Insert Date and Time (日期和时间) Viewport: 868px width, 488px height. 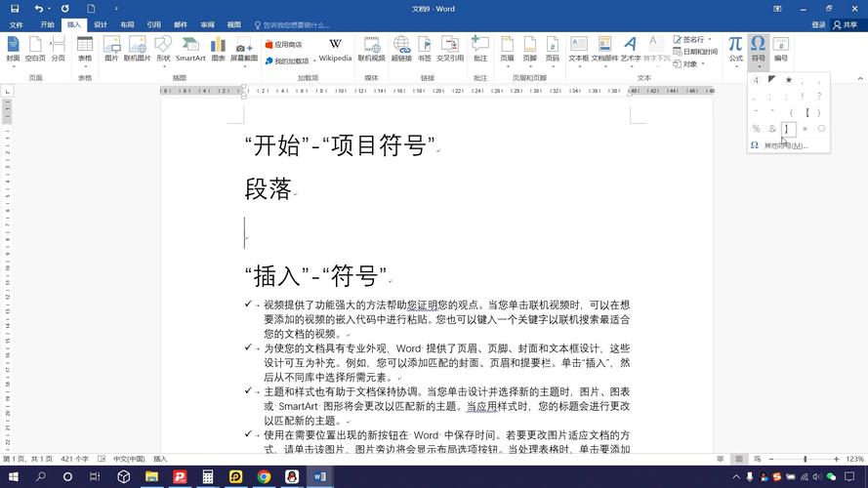pos(695,52)
